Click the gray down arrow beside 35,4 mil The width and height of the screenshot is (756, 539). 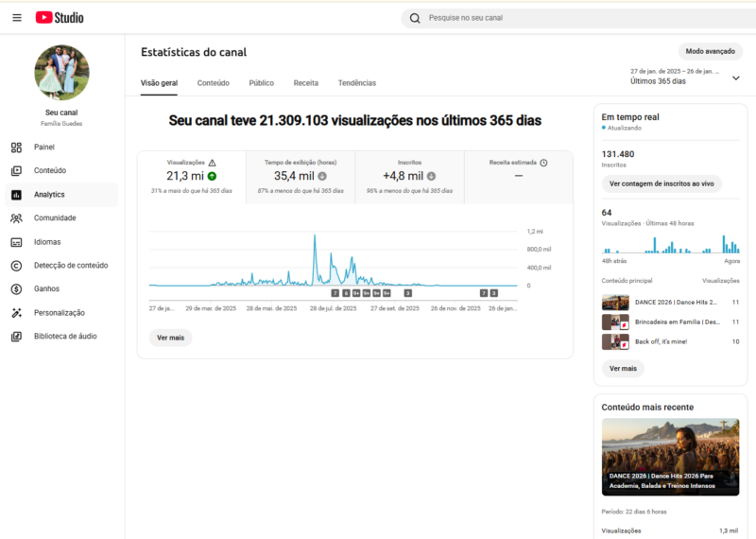point(322,176)
